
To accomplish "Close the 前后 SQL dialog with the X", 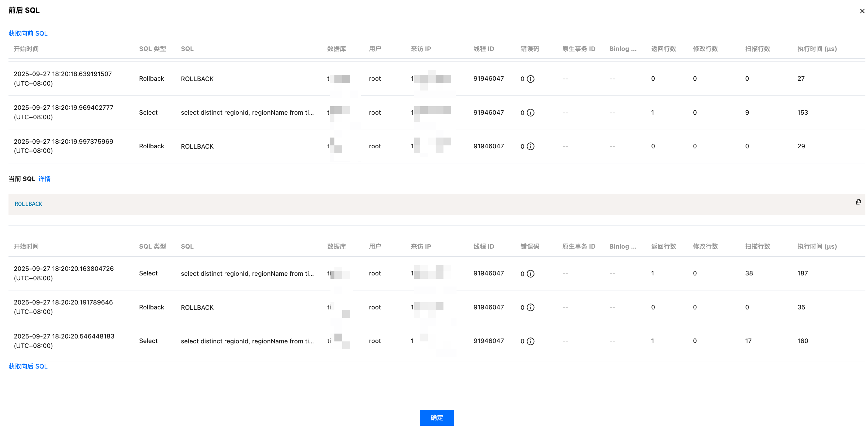I will pos(862,11).
